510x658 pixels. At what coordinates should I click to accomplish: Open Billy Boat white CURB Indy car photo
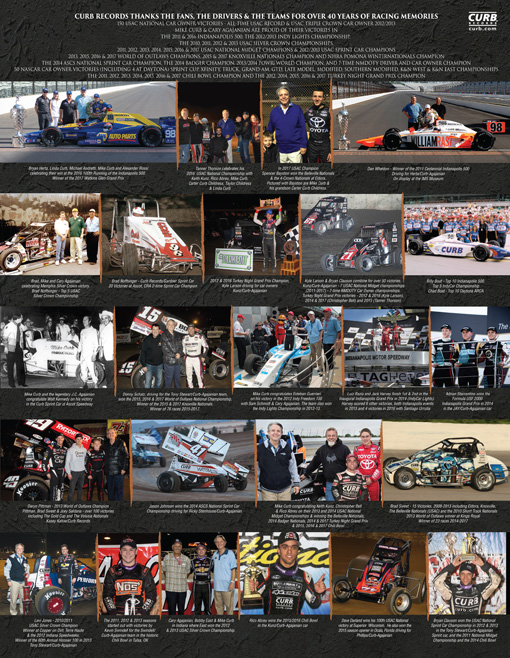tap(457, 235)
